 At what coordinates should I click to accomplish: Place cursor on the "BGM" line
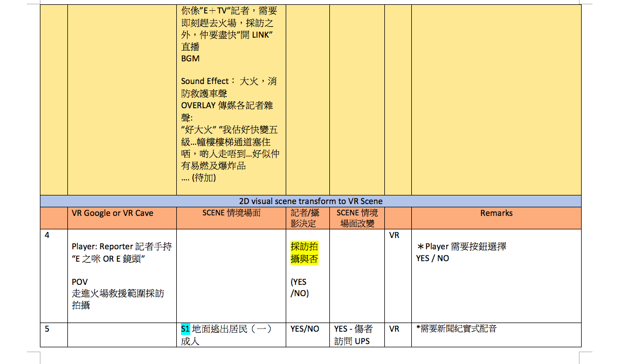(190, 59)
